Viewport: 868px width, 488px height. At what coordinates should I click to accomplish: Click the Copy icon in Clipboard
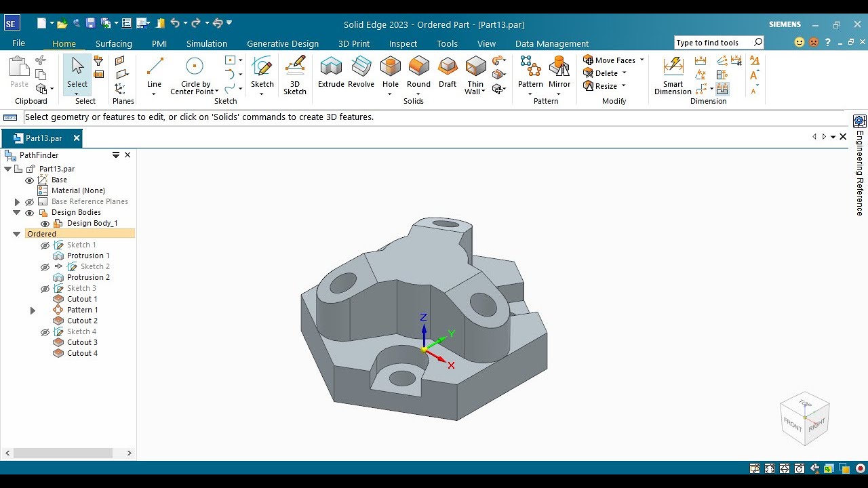(41, 75)
